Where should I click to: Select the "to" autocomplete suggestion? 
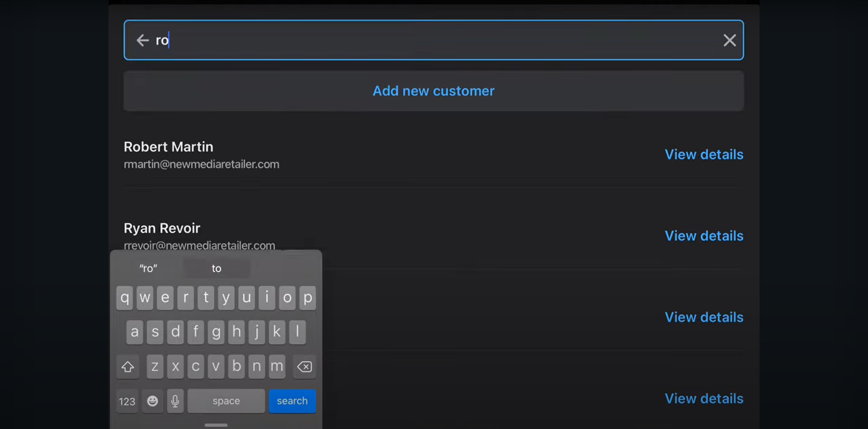[217, 269]
